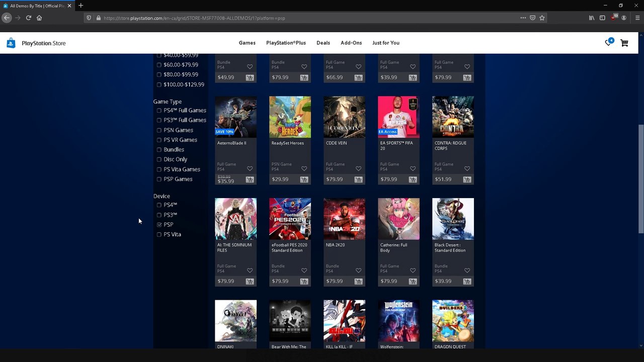
Task: Open the Deals menu
Action: (323, 43)
